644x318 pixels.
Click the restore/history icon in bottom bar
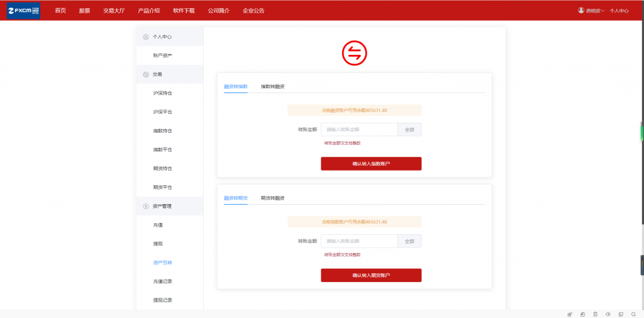[x=582, y=314]
